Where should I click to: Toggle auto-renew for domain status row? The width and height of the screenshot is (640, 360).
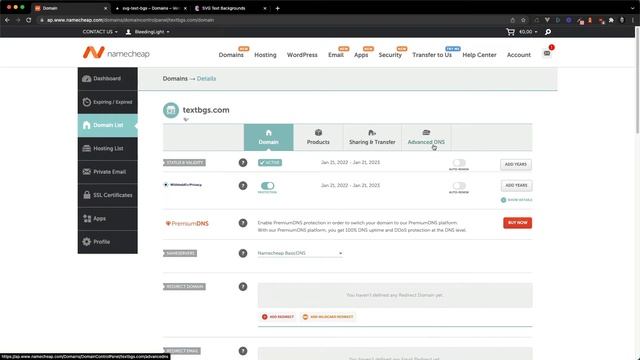pyautogui.click(x=459, y=163)
